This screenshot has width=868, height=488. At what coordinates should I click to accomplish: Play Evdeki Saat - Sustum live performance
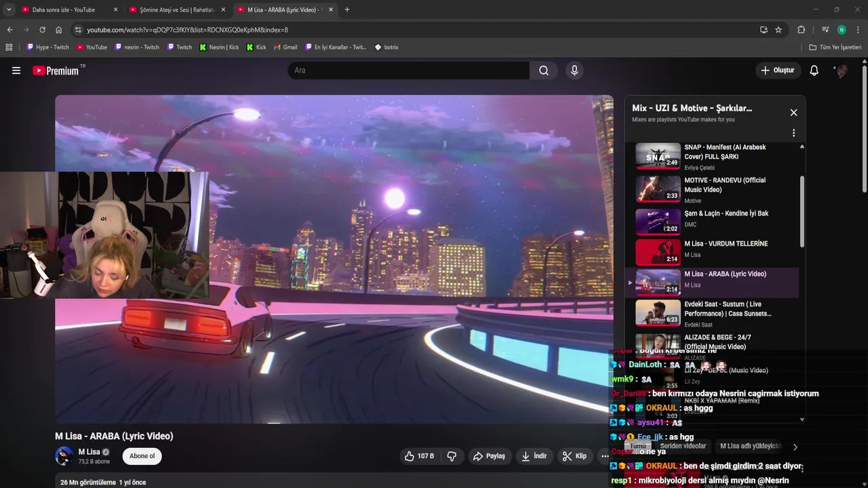(717, 313)
